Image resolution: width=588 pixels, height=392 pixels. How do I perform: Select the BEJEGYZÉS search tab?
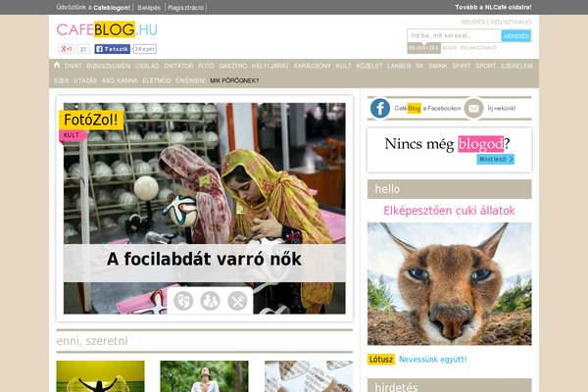(423, 48)
